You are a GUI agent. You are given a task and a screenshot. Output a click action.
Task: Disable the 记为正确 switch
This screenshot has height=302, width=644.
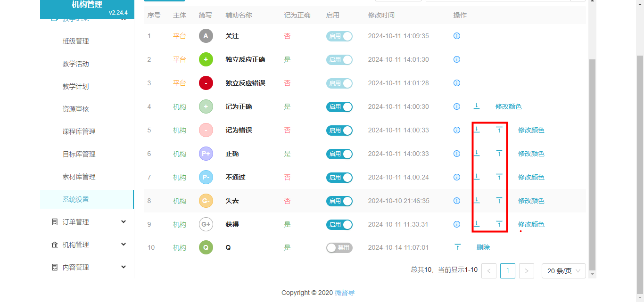tap(339, 107)
